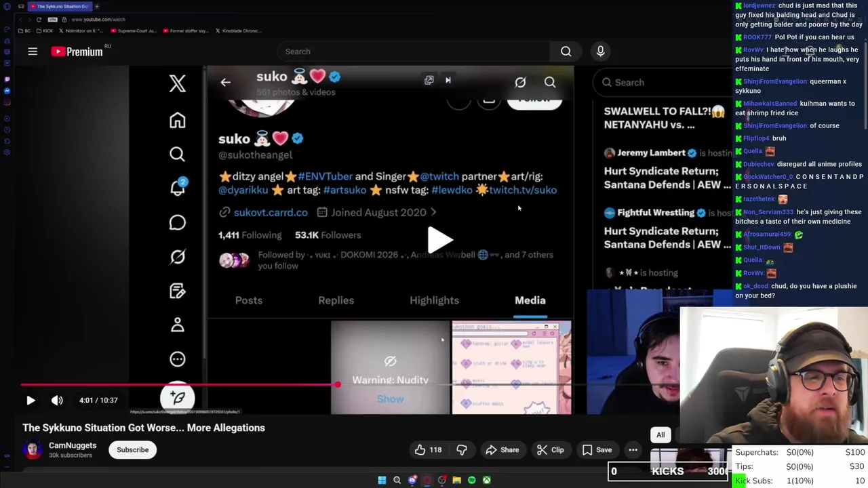
Task: Switch to the Replies tab
Action: [336, 300]
